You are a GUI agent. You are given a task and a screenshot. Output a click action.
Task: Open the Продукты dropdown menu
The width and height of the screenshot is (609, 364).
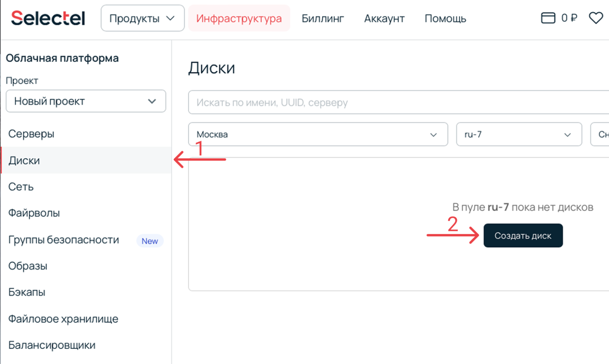tap(142, 18)
